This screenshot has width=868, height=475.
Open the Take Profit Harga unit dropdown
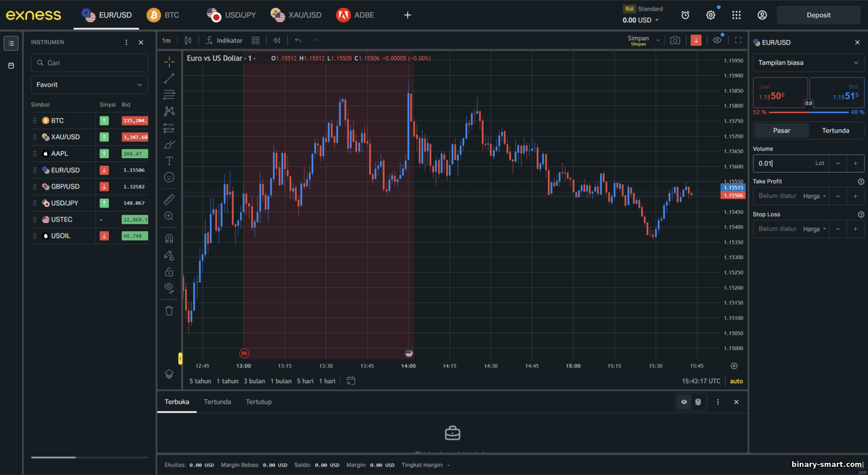tap(815, 196)
